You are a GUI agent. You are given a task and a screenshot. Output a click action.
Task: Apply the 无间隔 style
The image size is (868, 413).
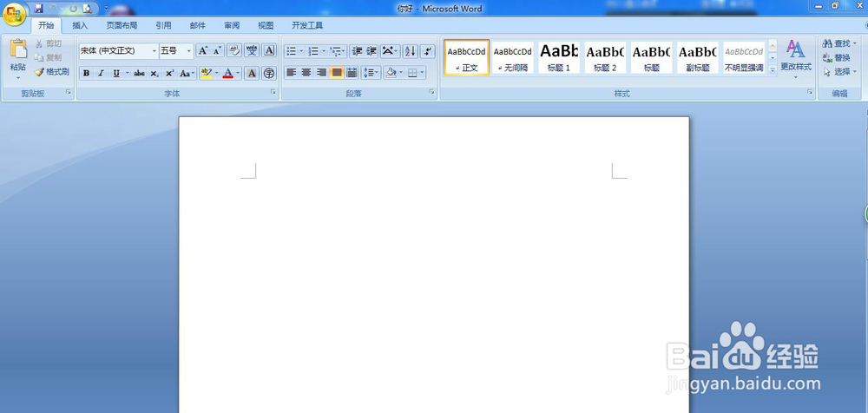tap(513, 57)
